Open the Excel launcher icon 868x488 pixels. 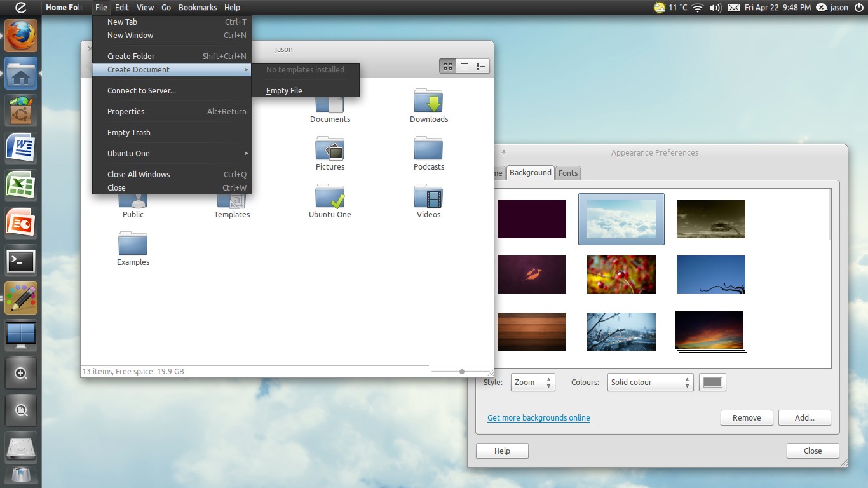click(x=21, y=186)
